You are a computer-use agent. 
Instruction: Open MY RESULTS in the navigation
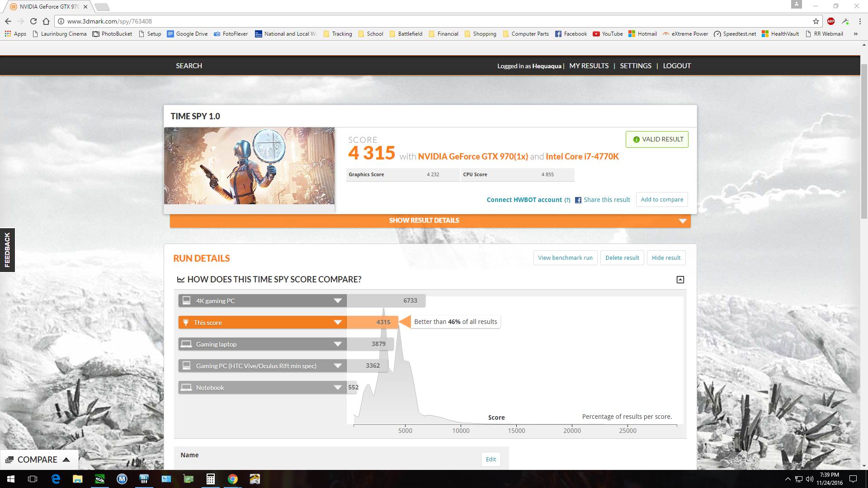[589, 66]
